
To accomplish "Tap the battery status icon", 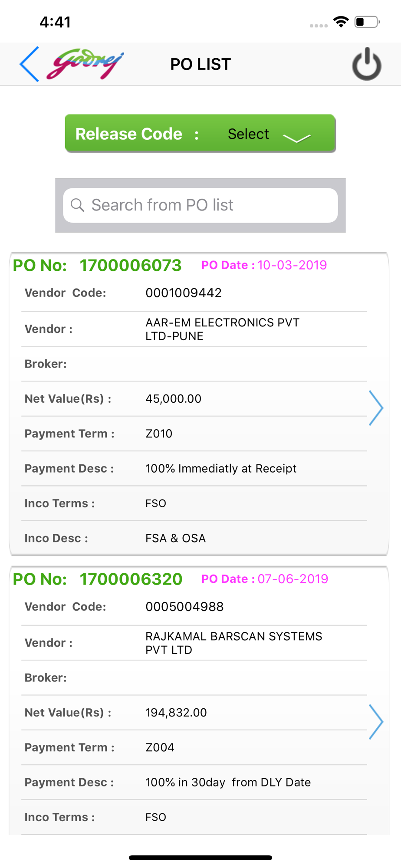I will pos(367,22).
